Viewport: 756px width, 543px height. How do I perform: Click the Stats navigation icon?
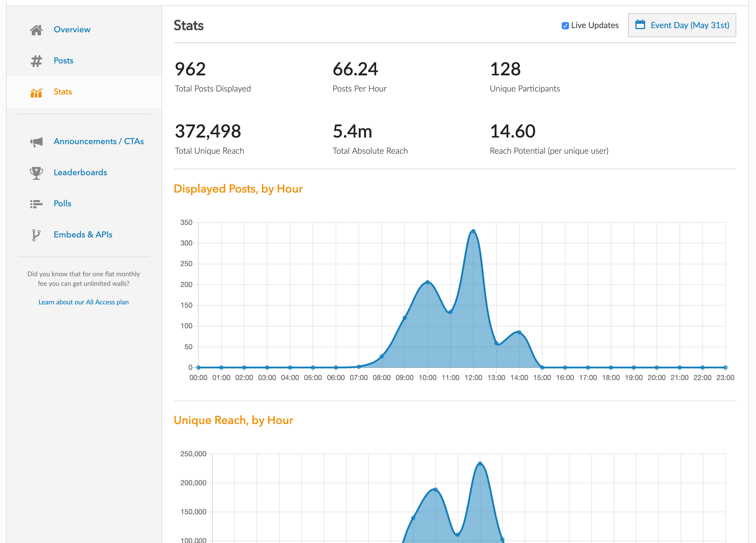coord(37,91)
